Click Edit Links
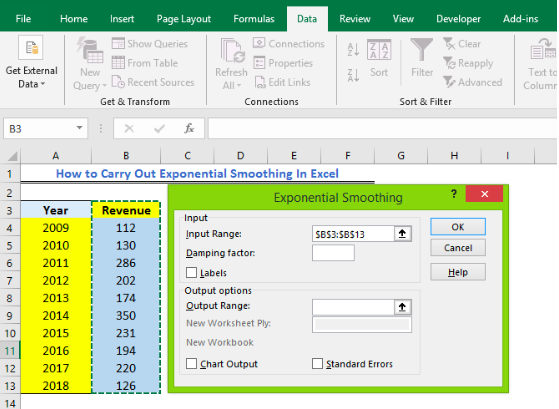 pyautogui.click(x=282, y=82)
